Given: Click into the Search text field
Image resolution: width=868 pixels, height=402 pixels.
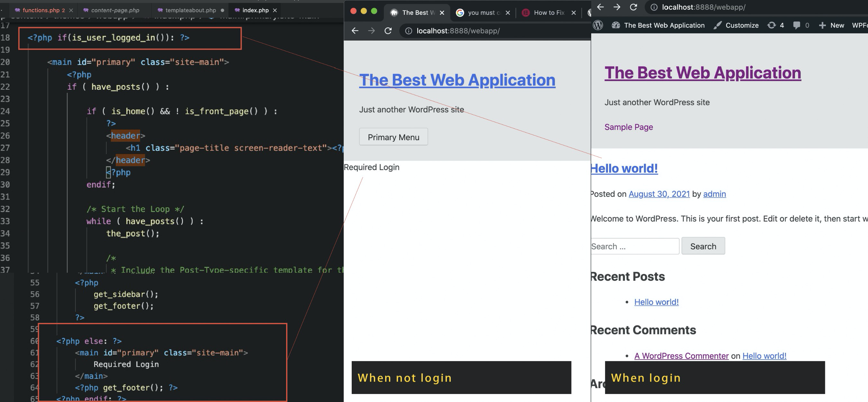Looking at the screenshot, I should [x=635, y=246].
